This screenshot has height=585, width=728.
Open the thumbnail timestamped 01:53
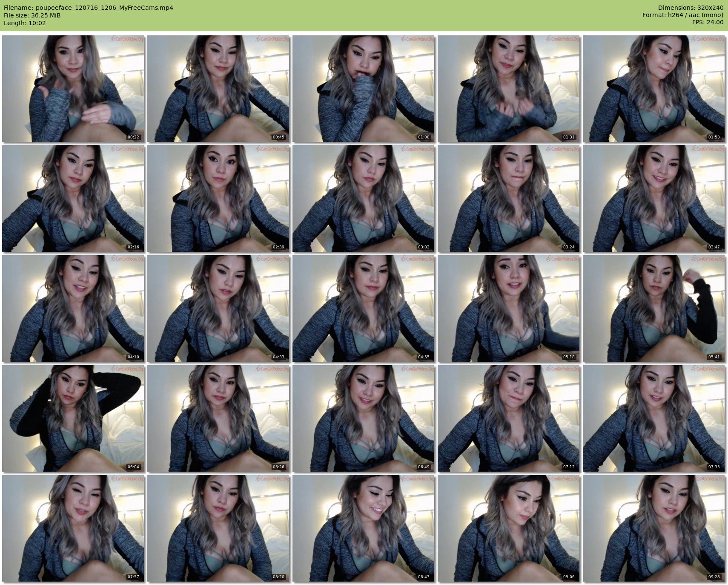pyautogui.click(x=654, y=89)
